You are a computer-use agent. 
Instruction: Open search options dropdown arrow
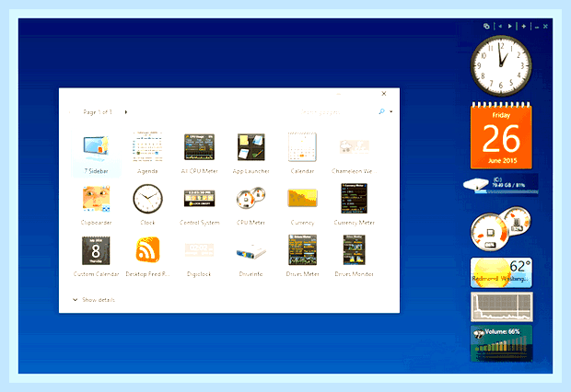[x=391, y=111]
